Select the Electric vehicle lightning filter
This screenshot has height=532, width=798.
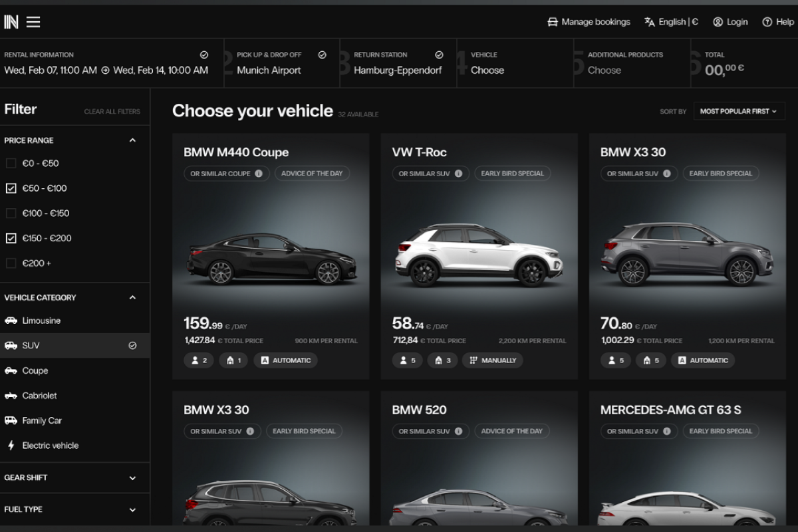tap(11, 445)
